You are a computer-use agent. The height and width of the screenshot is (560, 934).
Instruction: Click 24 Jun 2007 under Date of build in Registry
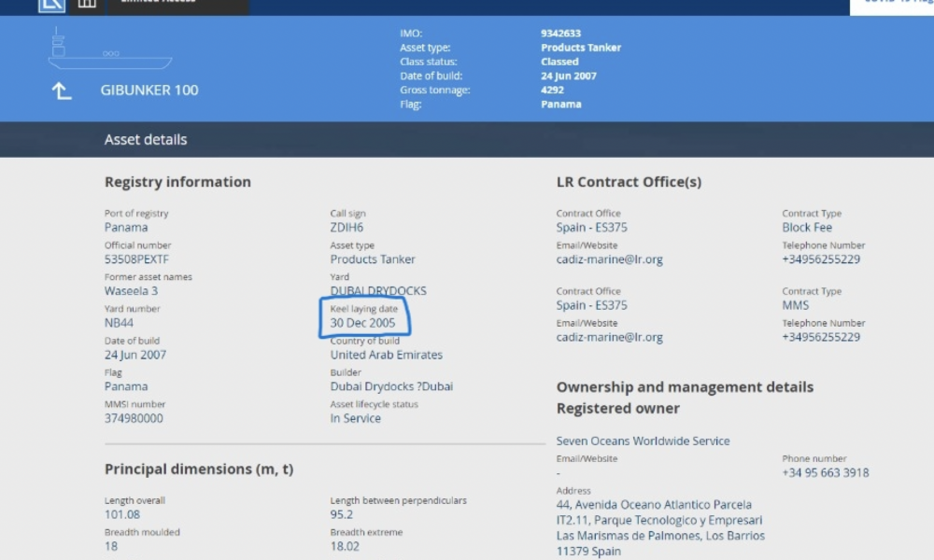click(135, 355)
